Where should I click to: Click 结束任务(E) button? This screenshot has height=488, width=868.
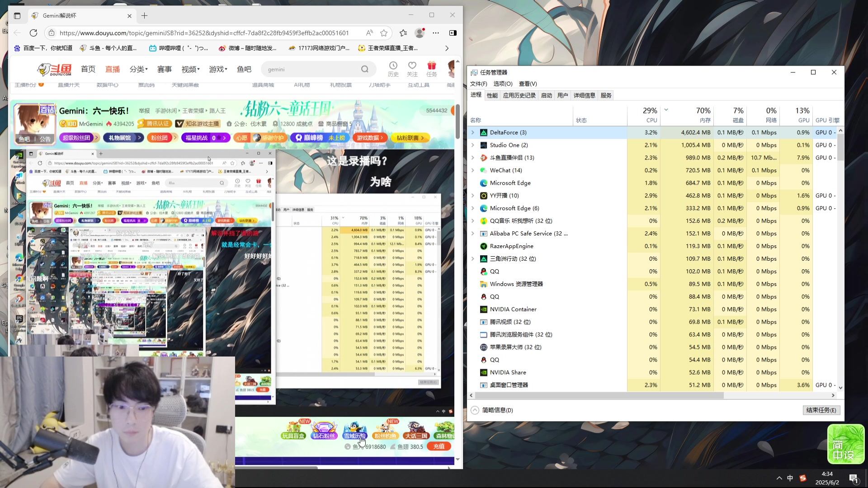click(821, 410)
